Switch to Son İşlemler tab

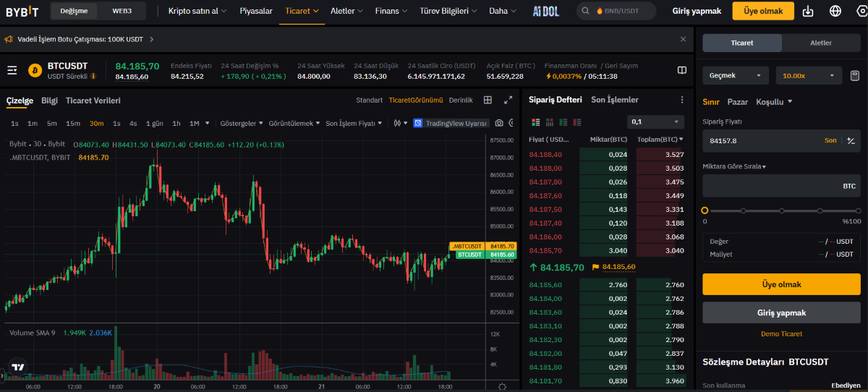click(x=615, y=100)
